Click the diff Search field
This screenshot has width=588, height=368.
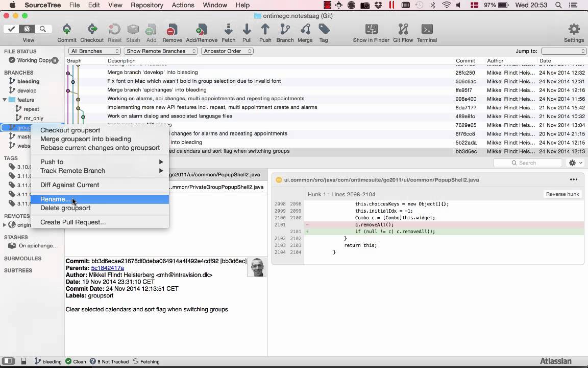527,163
